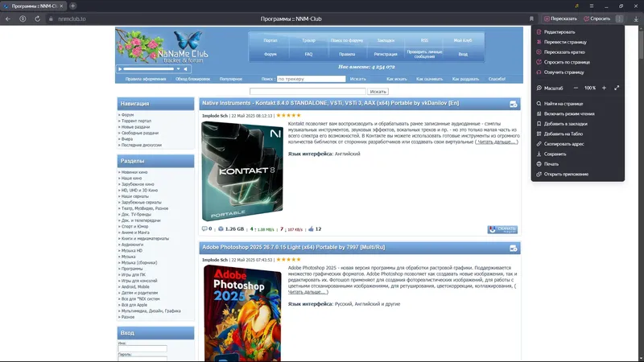Choose 'Добавить в закладки' menu entry
Viewport: 644px width, 362px height.
click(577, 124)
